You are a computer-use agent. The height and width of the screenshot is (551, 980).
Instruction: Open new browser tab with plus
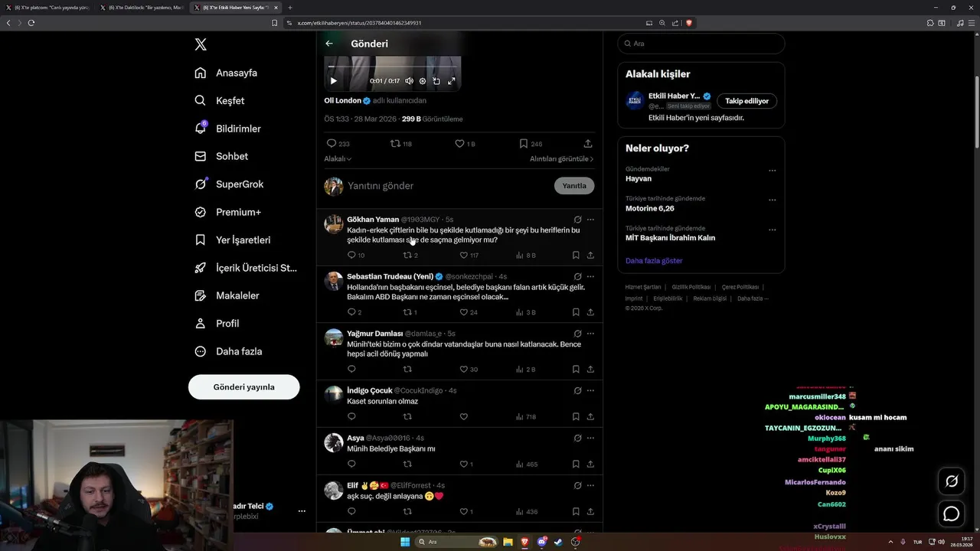click(290, 8)
